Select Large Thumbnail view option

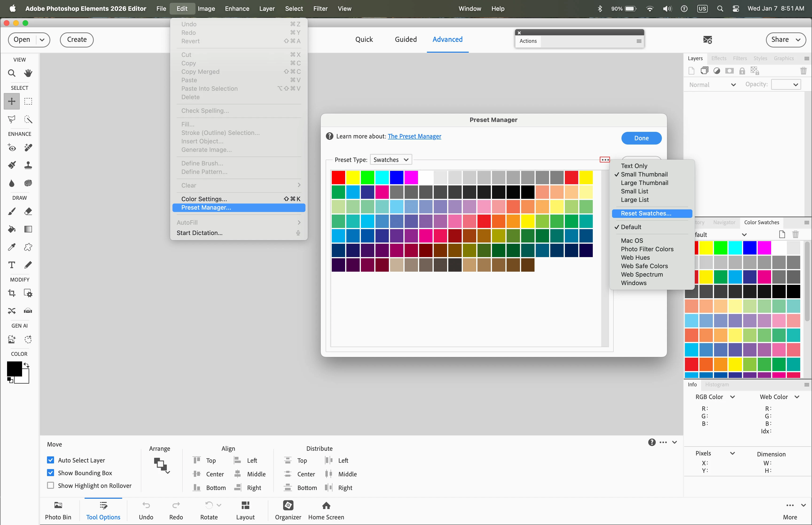[x=644, y=183]
